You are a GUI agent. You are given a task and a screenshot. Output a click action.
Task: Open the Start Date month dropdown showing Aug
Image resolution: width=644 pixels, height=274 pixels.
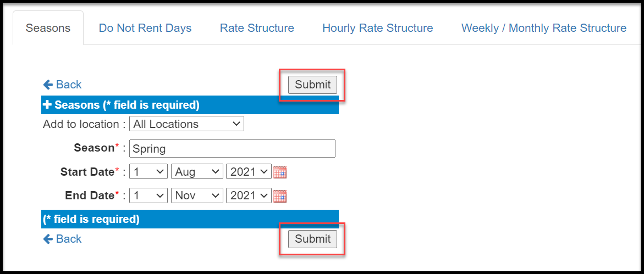(197, 172)
